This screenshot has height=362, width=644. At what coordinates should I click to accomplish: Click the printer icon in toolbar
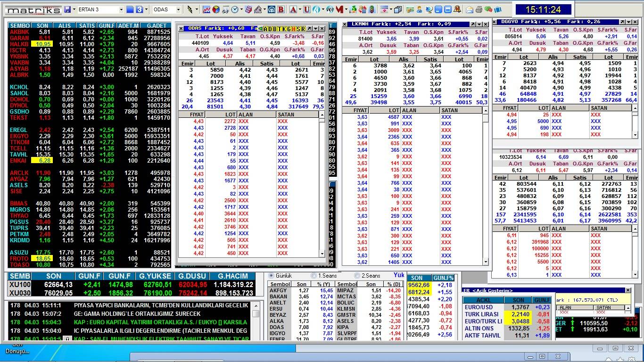[479, 9]
